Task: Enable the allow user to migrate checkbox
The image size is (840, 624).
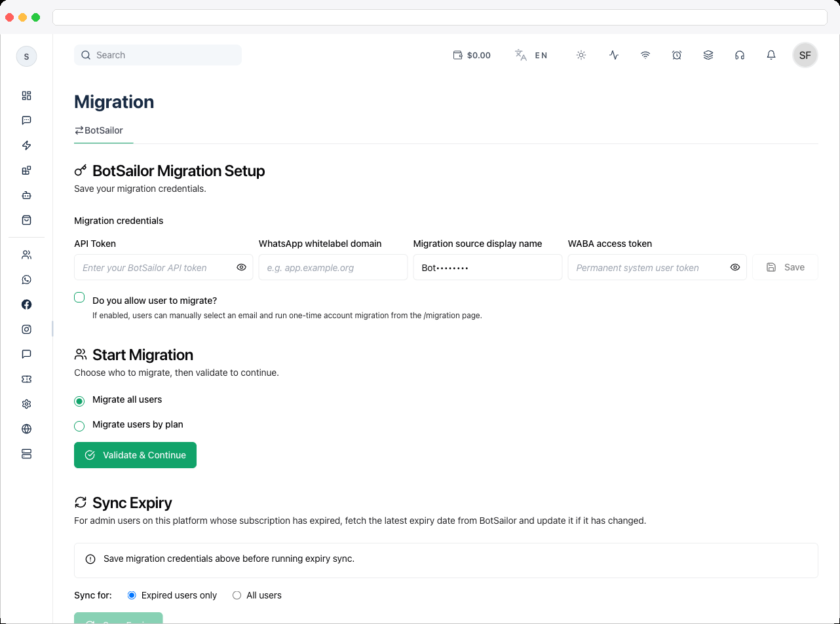Action: coord(79,297)
